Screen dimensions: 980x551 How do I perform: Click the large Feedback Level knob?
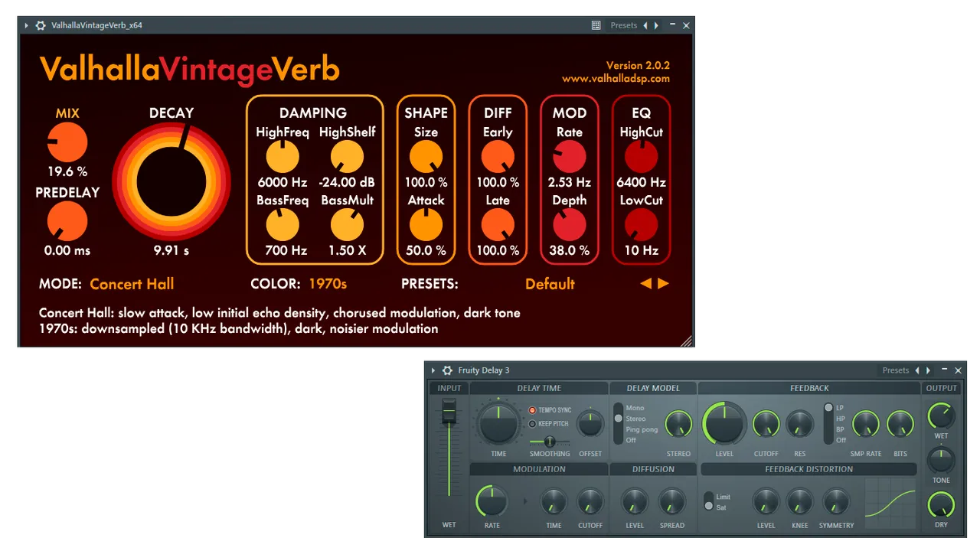pyautogui.click(x=724, y=423)
